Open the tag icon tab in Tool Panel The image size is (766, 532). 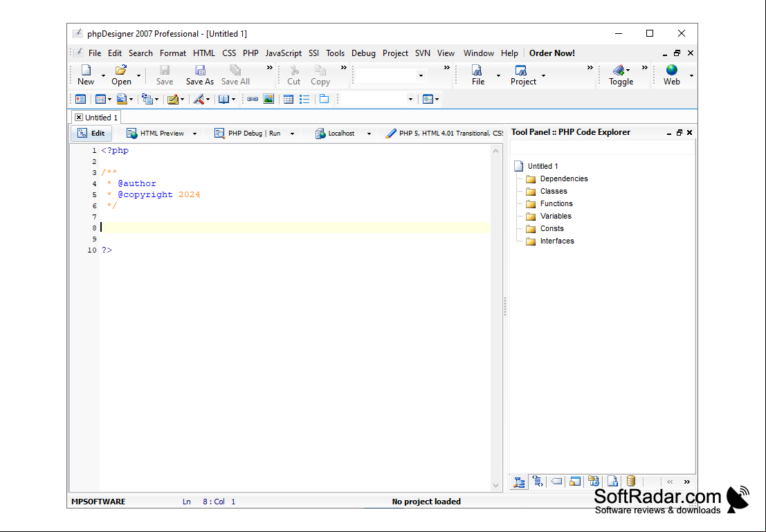coord(556,481)
